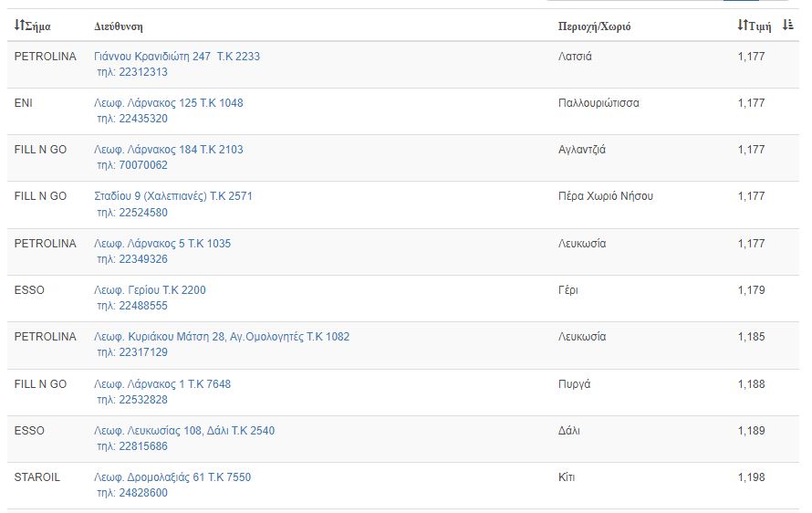The image size is (812, 513).
Task: Open Λεωφ. Λάρνακος 125 T.K 1048 link
Action: coord(168,103)
